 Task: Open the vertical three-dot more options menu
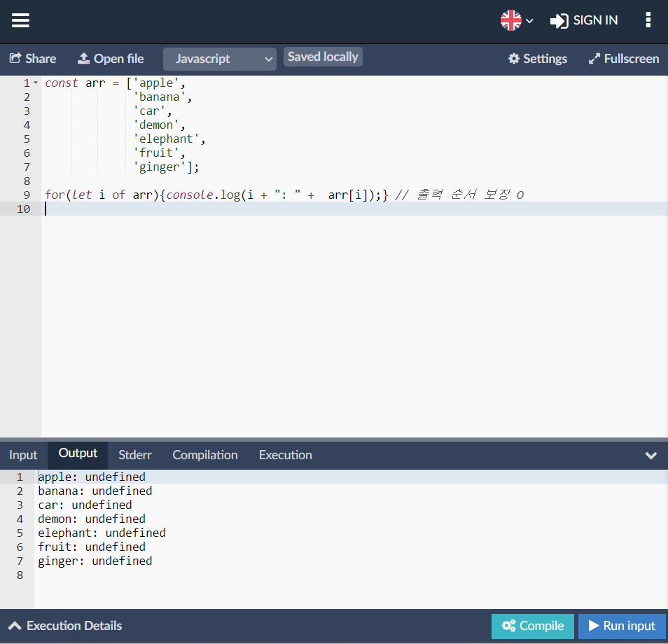[648, 20]
